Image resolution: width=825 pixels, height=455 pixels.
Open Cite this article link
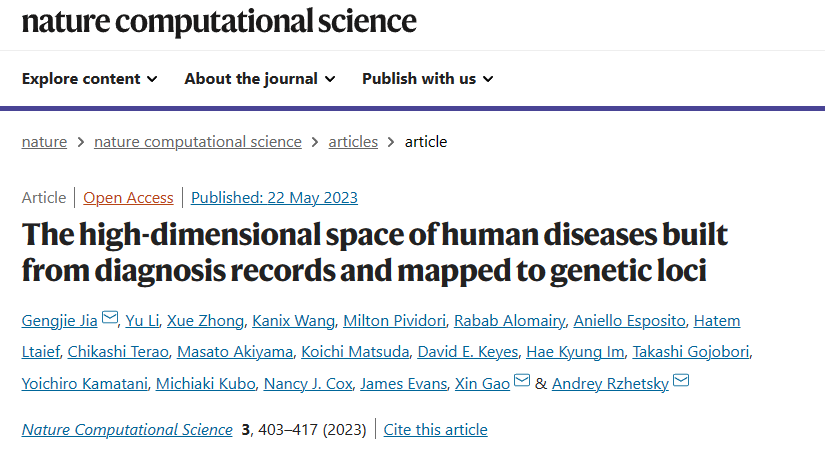(436, 430)
